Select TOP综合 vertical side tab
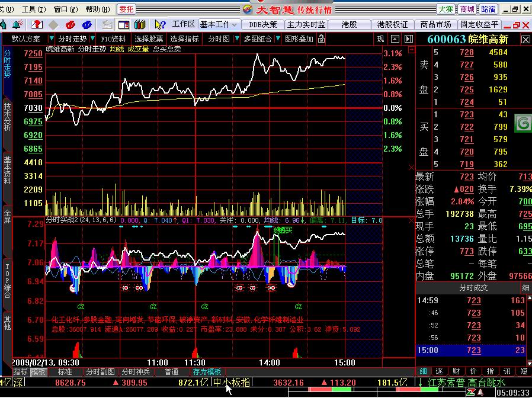Viewport: 532px width, 398px height. 7,280
